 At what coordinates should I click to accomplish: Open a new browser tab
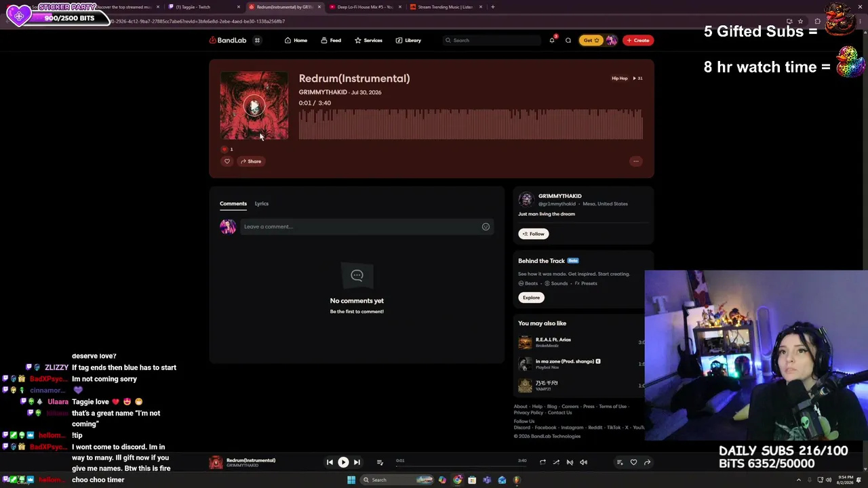point(493,7)
